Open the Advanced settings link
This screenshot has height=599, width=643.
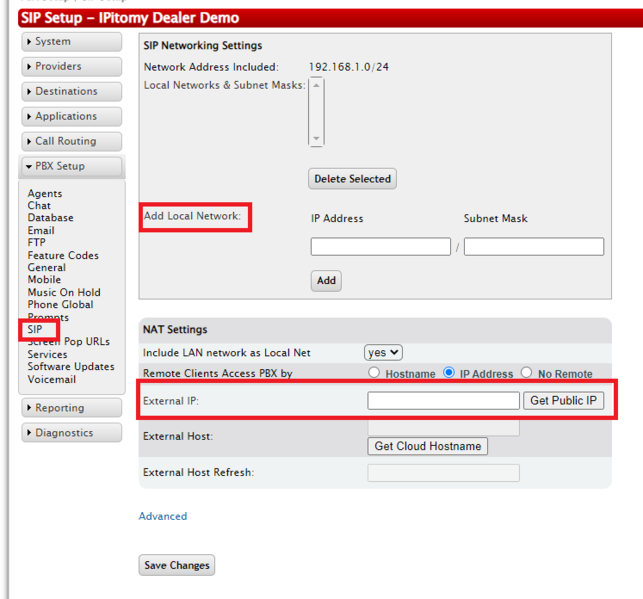[x=163, y=516]
